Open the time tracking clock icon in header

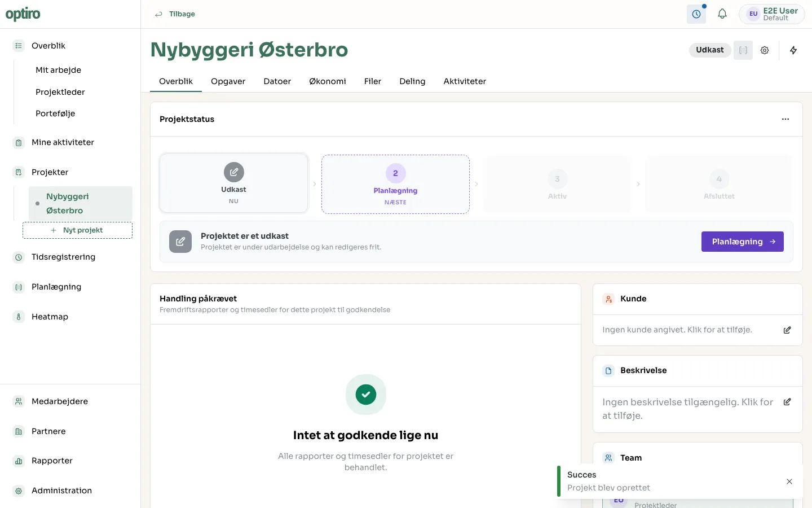click(x=696, y=14)
